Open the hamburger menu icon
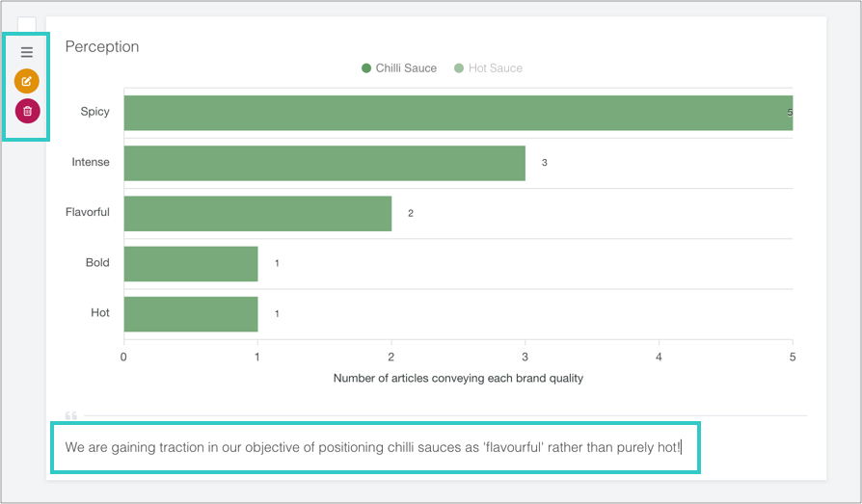The image size is (862, 504). point(27,52)
